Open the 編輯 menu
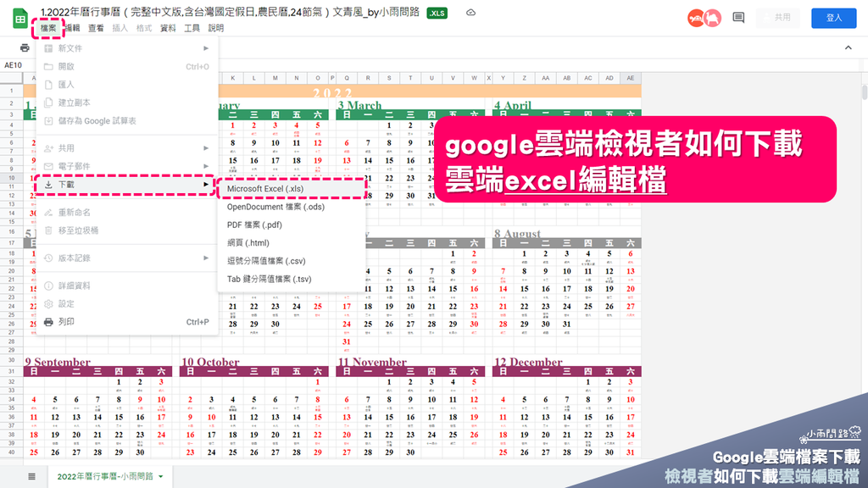The width and height of the screenshot is (868, 488). [x=73, y=28]
